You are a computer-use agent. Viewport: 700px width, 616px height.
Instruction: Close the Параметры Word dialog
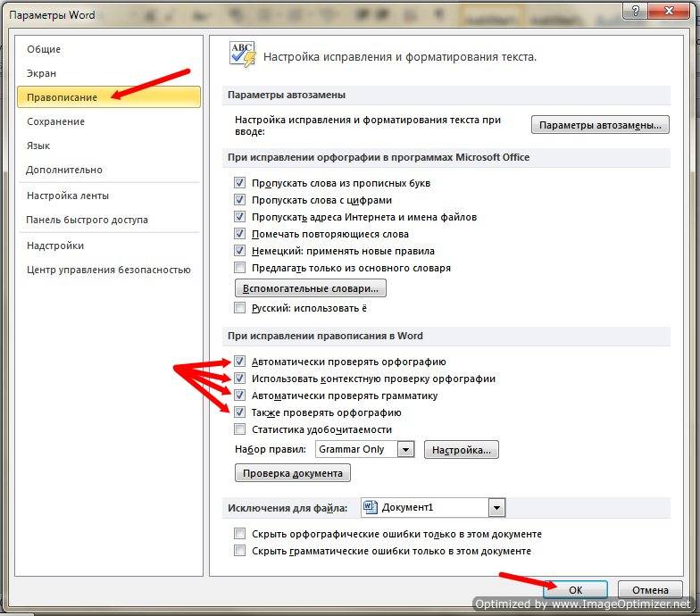click(669, 11)
